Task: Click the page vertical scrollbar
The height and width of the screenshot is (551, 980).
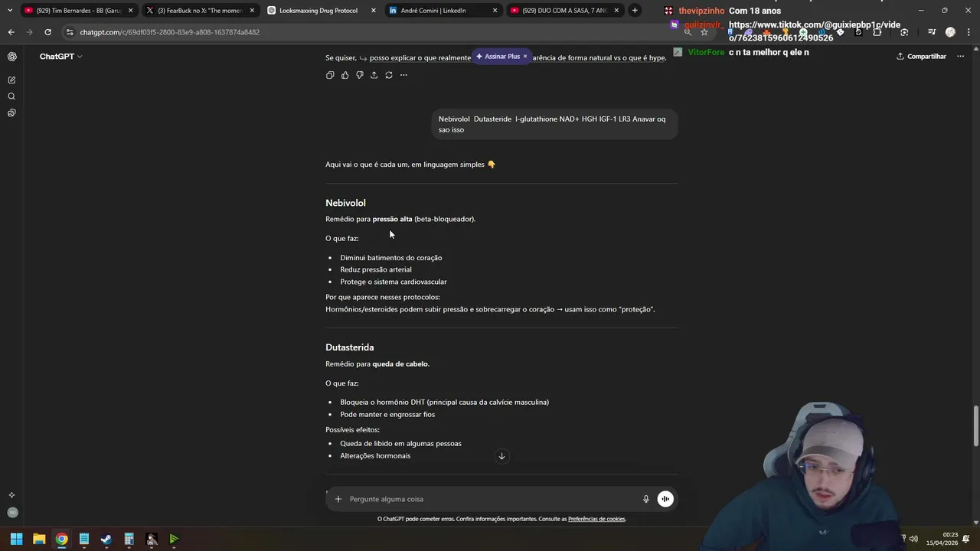Action: [x=975, y=425]
